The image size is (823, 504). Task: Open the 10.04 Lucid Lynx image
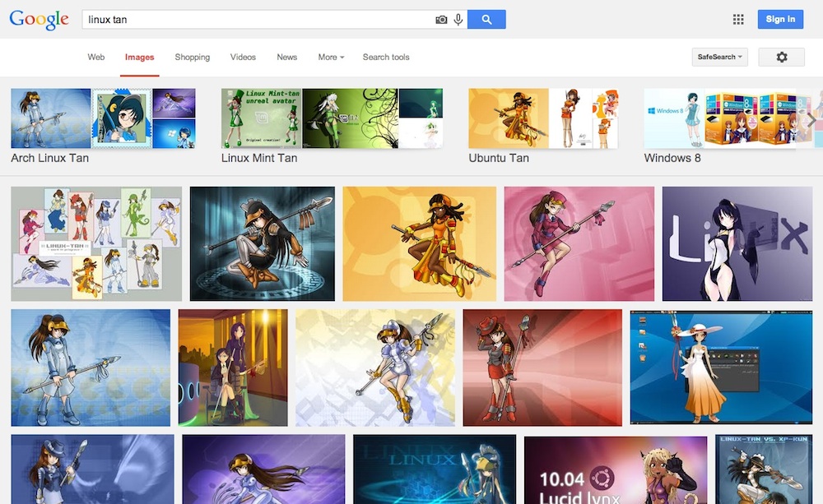tap(615, 469)
